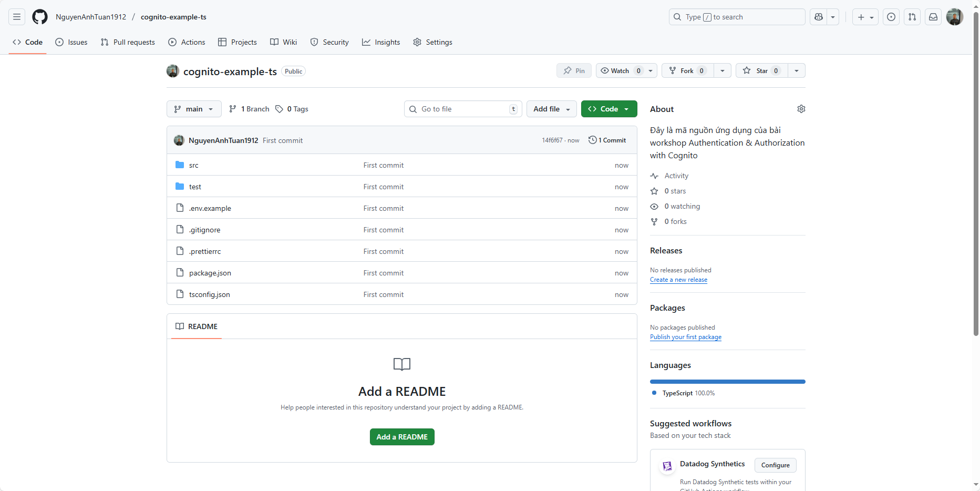Open the green Code dropdown
980x491 pixels.
point(608,109)
